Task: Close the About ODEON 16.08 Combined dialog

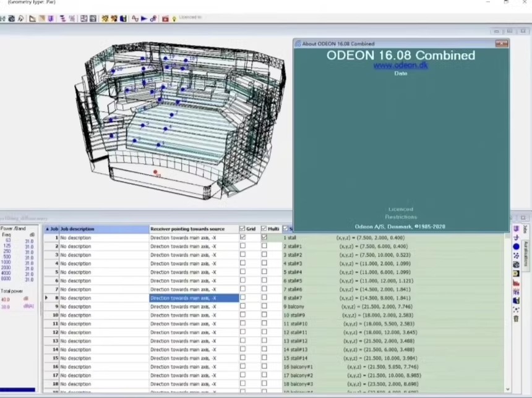Action: 502,43
